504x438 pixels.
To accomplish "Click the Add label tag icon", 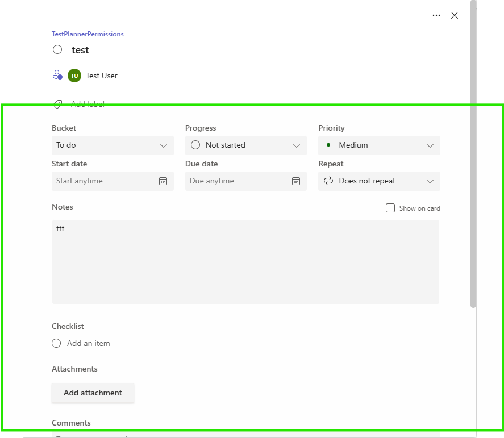I will 57,104.
